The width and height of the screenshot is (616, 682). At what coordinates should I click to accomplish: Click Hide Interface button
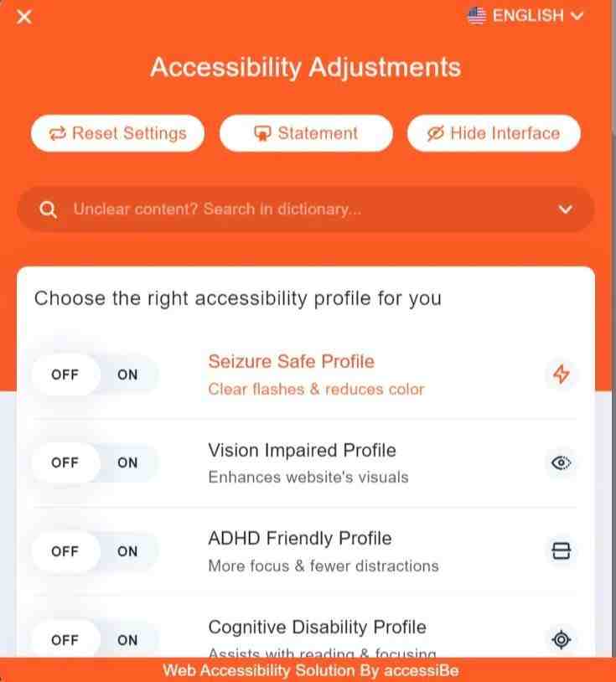[x=494, y=133]
